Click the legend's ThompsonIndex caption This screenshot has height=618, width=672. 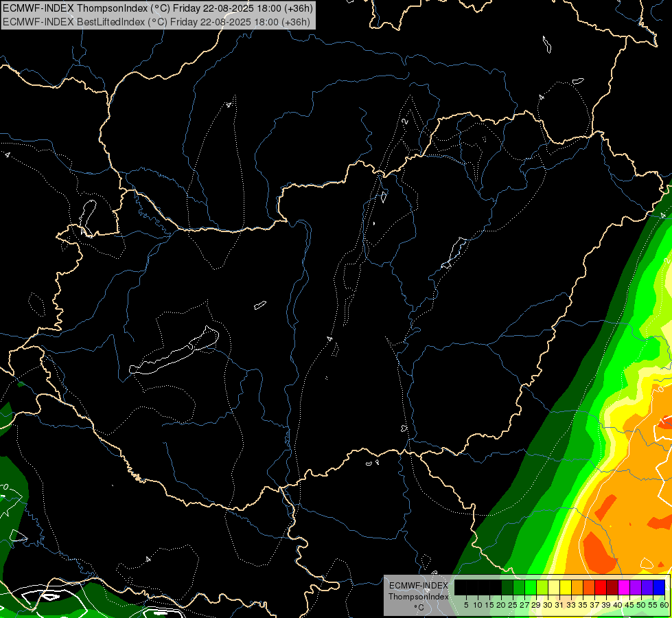click(x=419, y=597)
